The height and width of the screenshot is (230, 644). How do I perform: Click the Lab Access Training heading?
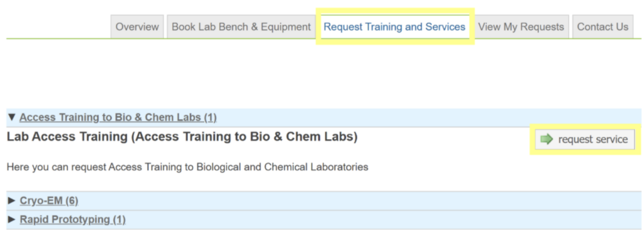pyautogui.click(x=182, y=137)
